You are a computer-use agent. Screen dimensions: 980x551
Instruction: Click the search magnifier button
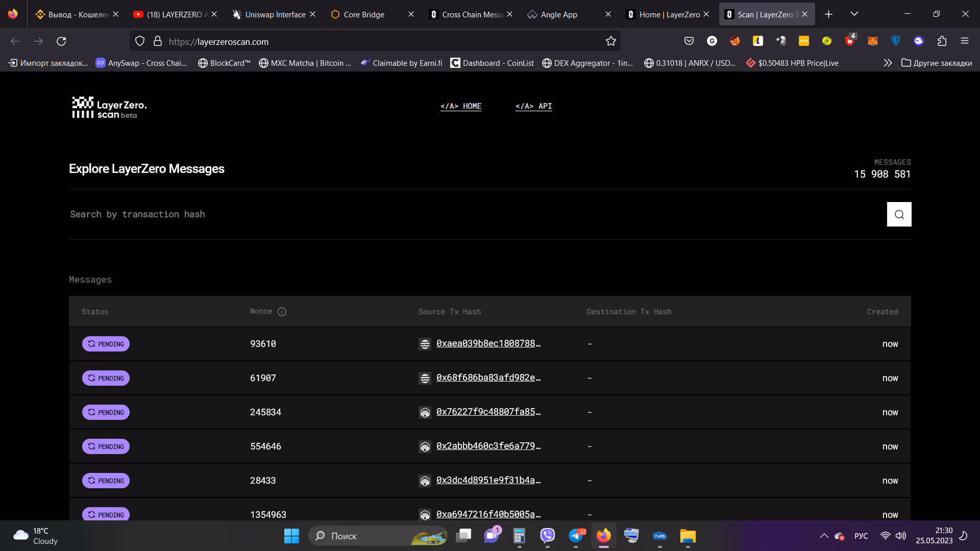click(x=899, y=214)
